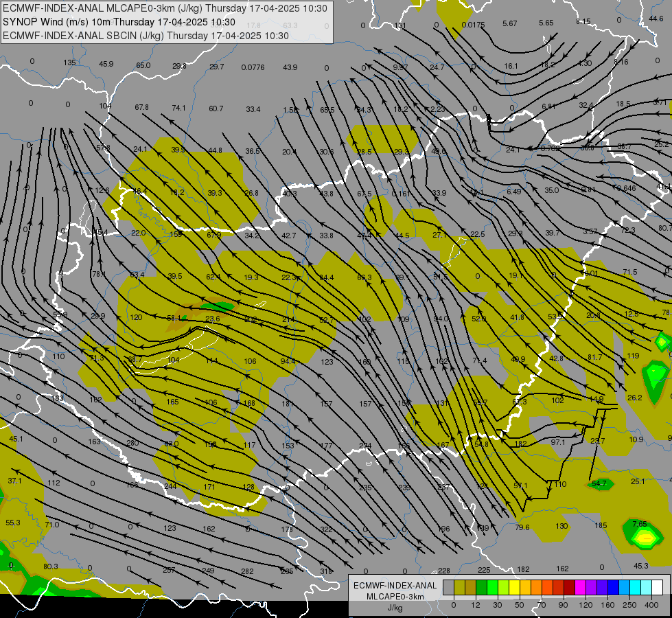Image resolution: width=672 pixels, height=618 pixels.
Task: Click the map value 257
Action: click(169, 569)
